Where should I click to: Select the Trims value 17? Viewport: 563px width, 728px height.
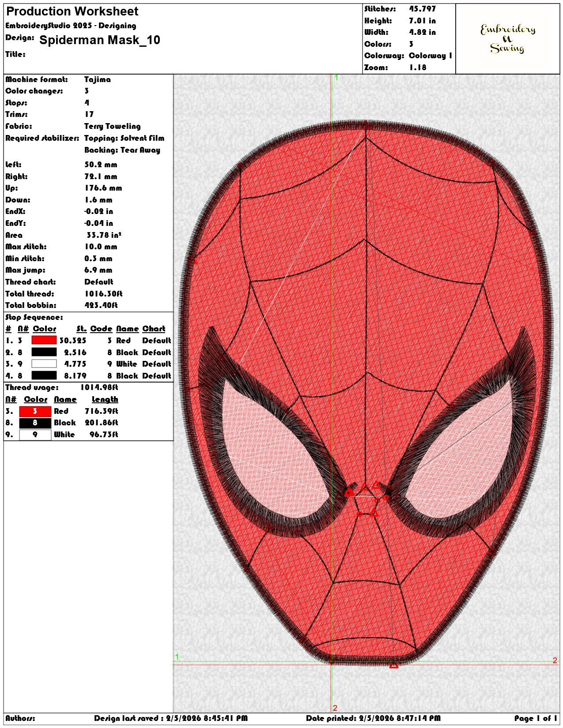(89, 114)
